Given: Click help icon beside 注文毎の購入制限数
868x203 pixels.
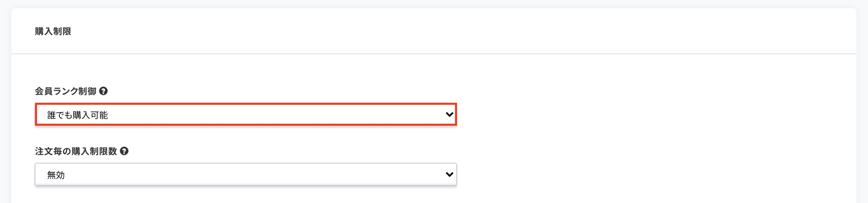Looking at the screenshot, I should [x=124, y=151].
